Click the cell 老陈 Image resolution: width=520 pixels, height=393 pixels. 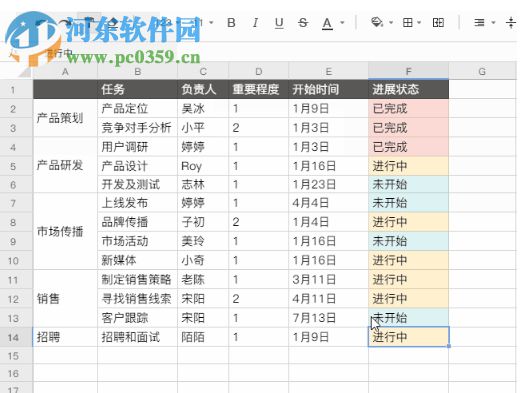[203, 279]
